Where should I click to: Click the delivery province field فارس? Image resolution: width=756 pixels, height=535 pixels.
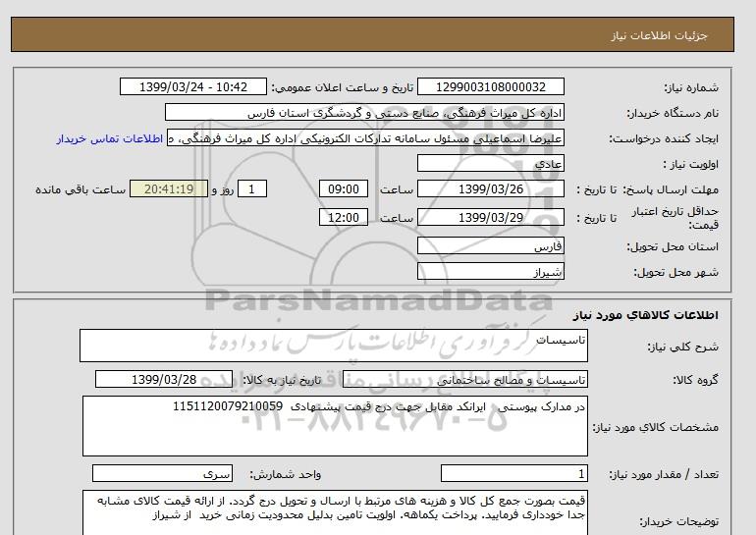(490, 245)
